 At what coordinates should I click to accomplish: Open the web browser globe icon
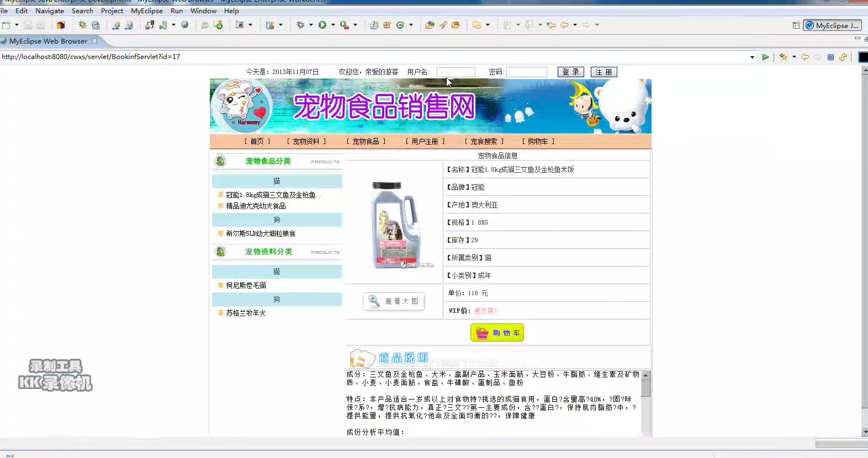185,25
